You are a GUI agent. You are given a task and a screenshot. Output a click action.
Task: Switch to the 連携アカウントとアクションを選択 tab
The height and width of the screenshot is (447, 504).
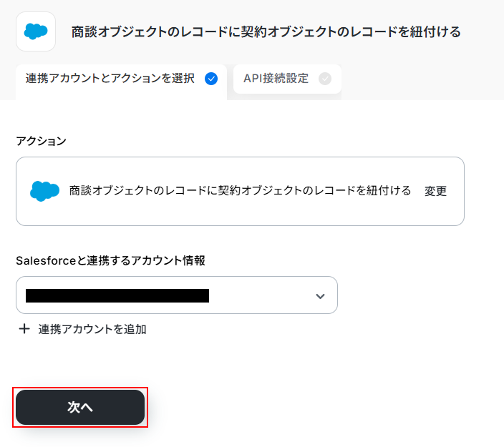coord(110,79)
